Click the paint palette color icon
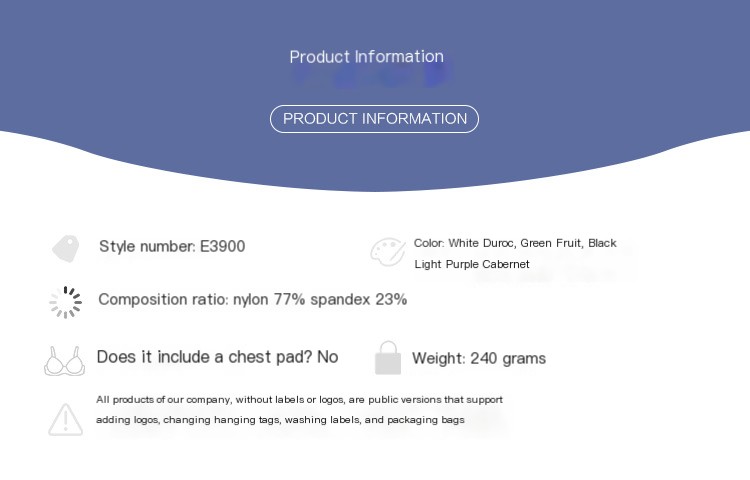Viewport: 750px width, 480px height. point(388,252)
